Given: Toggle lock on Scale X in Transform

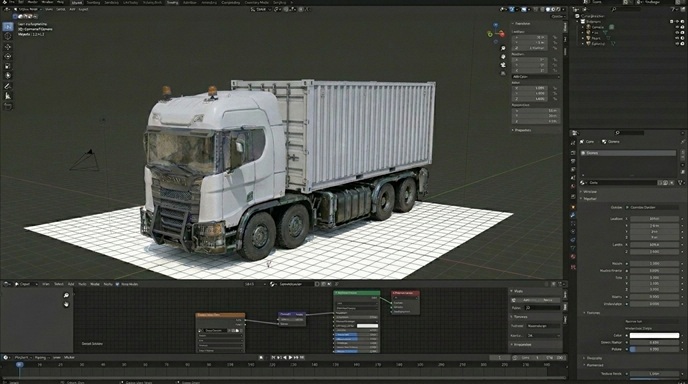Looking at the screenshot, I should coord(555,88).
